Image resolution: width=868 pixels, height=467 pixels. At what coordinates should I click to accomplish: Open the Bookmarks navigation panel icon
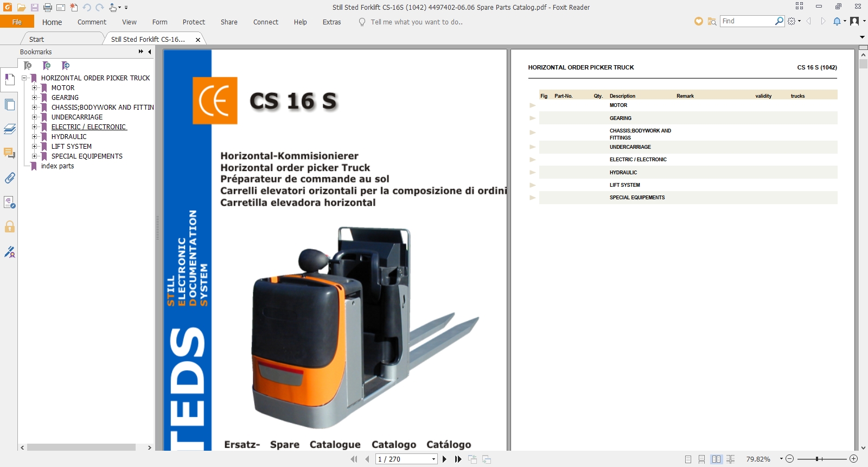click(9, 80)
